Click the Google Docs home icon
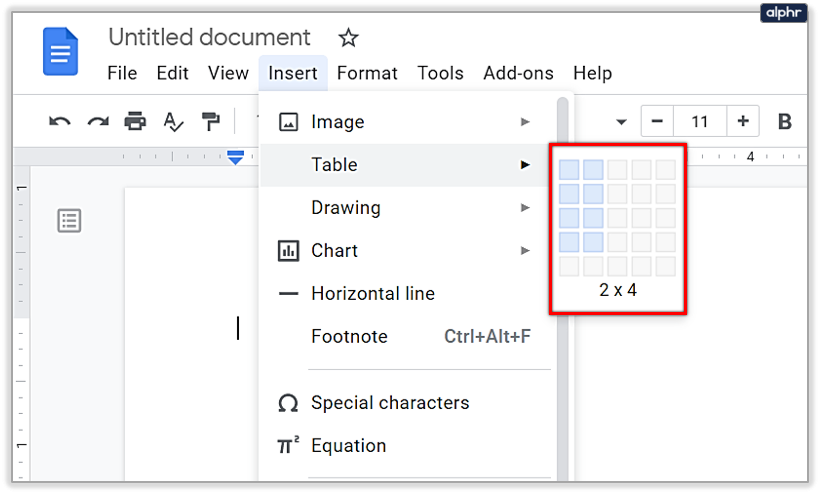 point(60,52)
